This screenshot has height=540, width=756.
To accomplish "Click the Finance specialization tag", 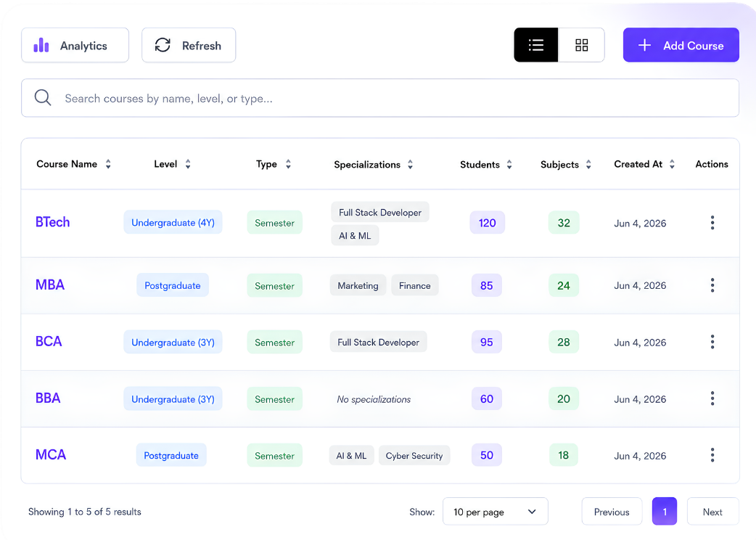I will 415,285.
